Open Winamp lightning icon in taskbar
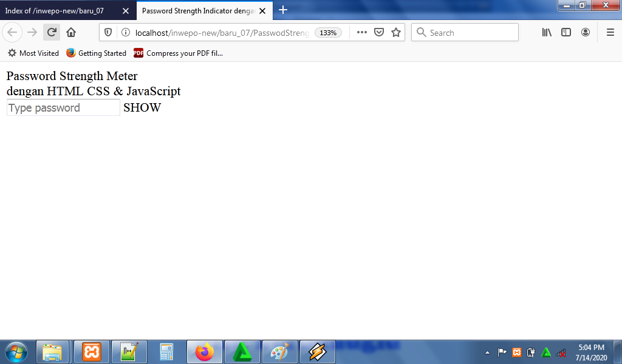 318,352
